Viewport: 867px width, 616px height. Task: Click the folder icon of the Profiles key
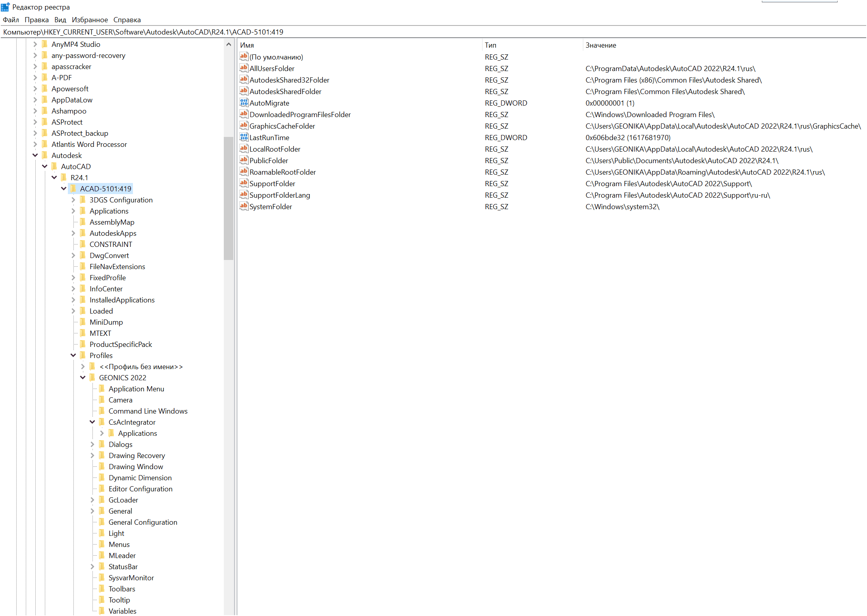[83, 355]
